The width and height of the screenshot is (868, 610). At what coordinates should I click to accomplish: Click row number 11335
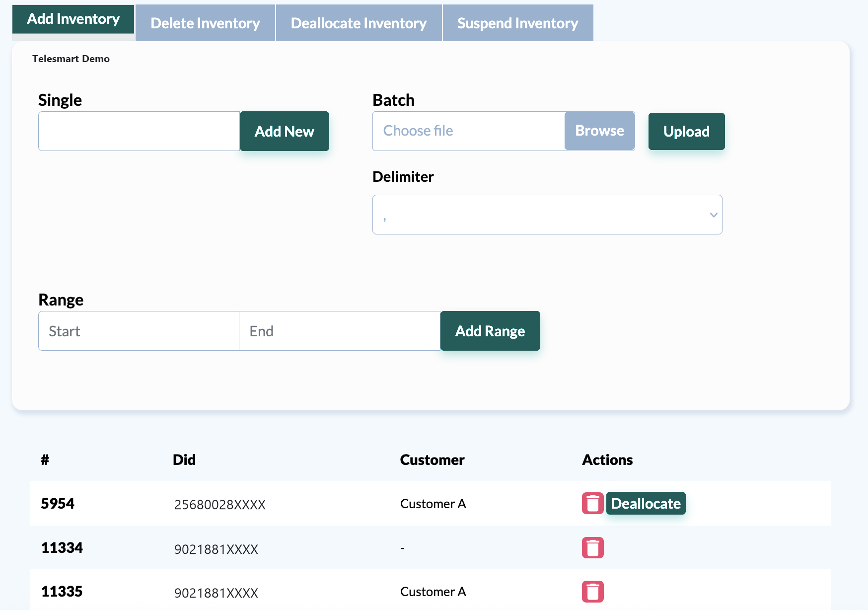[x=62, y=592]
